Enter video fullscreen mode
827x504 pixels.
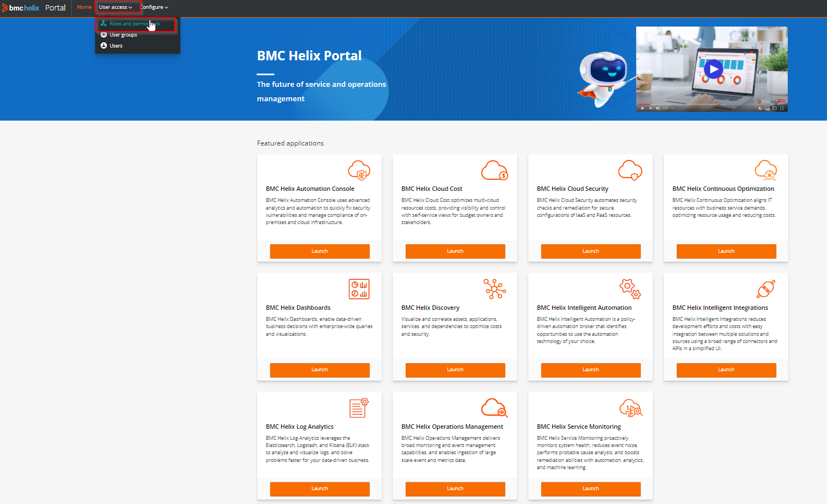(782, 108)
